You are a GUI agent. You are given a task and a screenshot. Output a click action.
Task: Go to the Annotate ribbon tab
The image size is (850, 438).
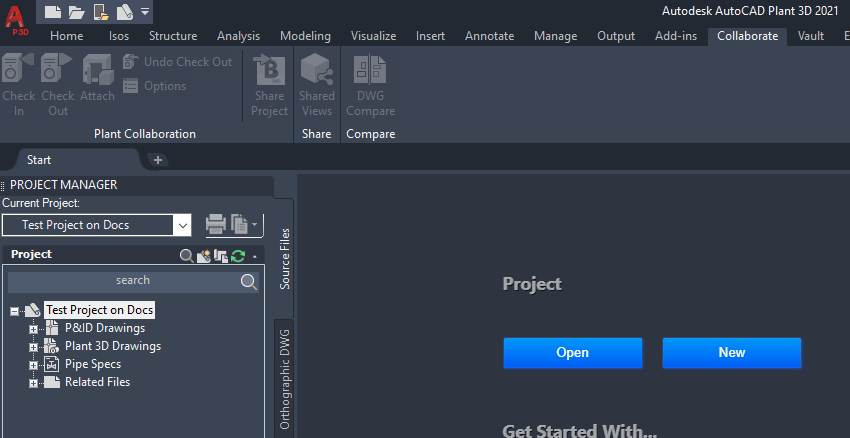coord(490,36)
